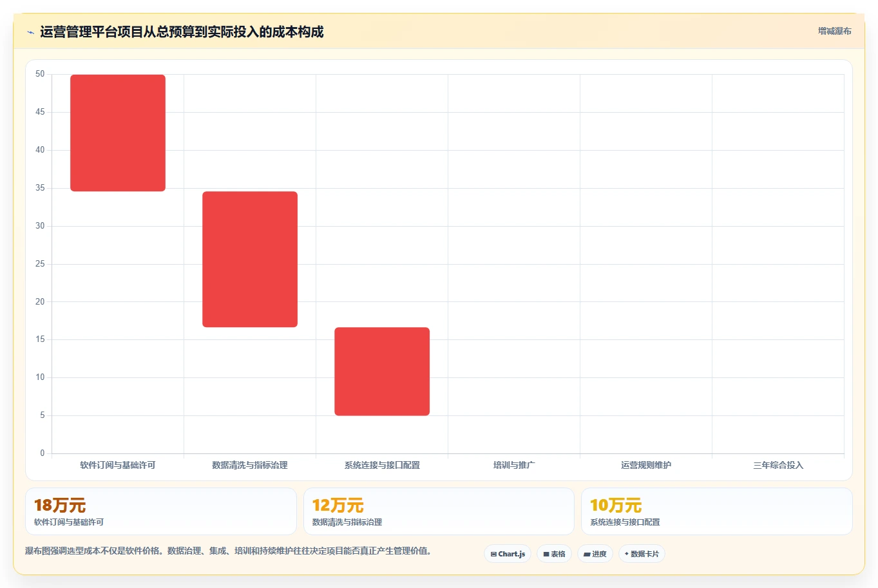Open the 12万元 data card
The height and width of the screenshot is (588, 878).
tap(439, 511)
